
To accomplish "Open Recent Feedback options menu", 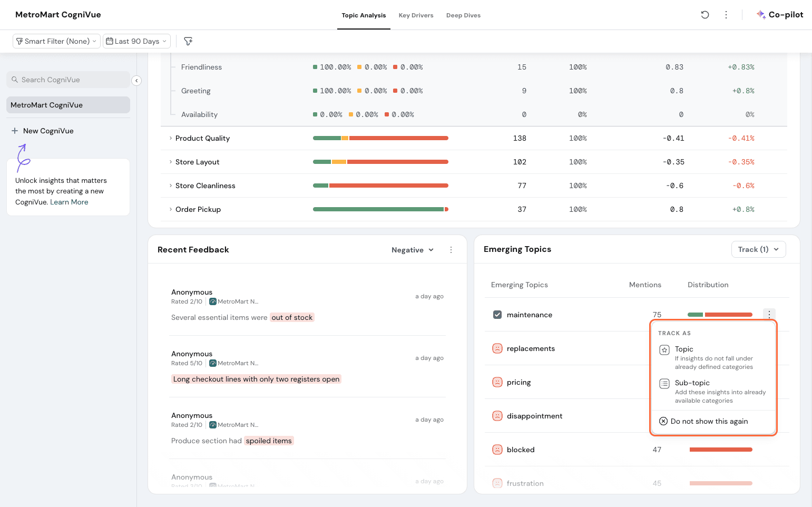I will click(x=451, y=250).
